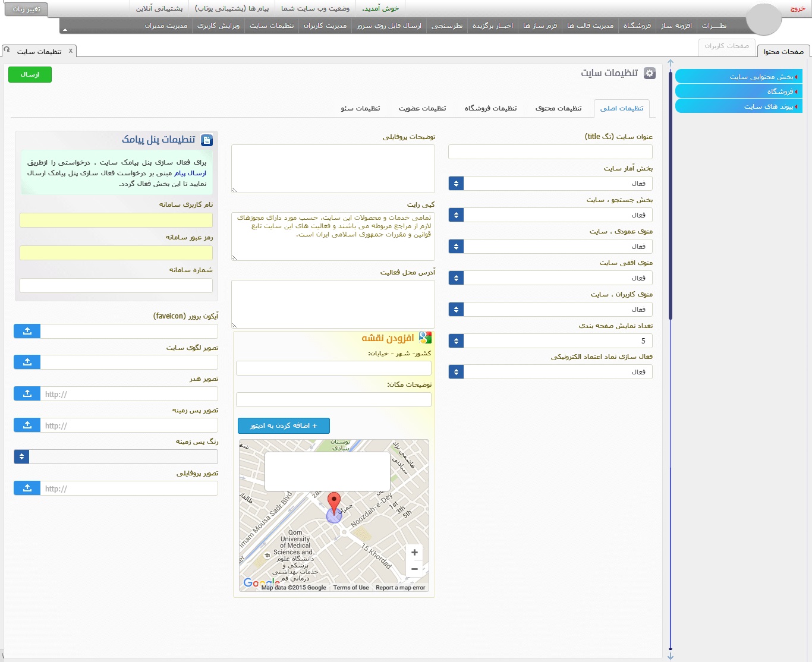This screenshot has width=812, height=662.
Task: Click upload icon for تصویر پس زمینه
Action: point(27,425)
